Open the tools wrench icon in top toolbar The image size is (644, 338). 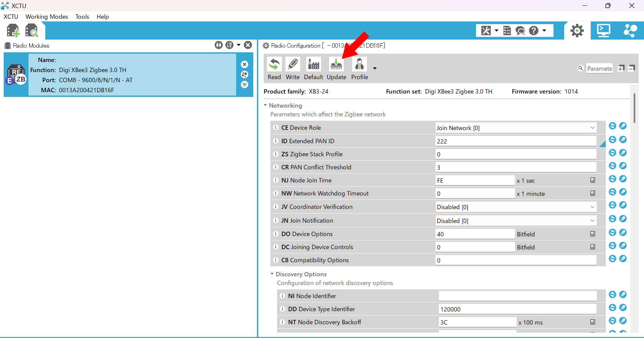[x=486, y=31]
